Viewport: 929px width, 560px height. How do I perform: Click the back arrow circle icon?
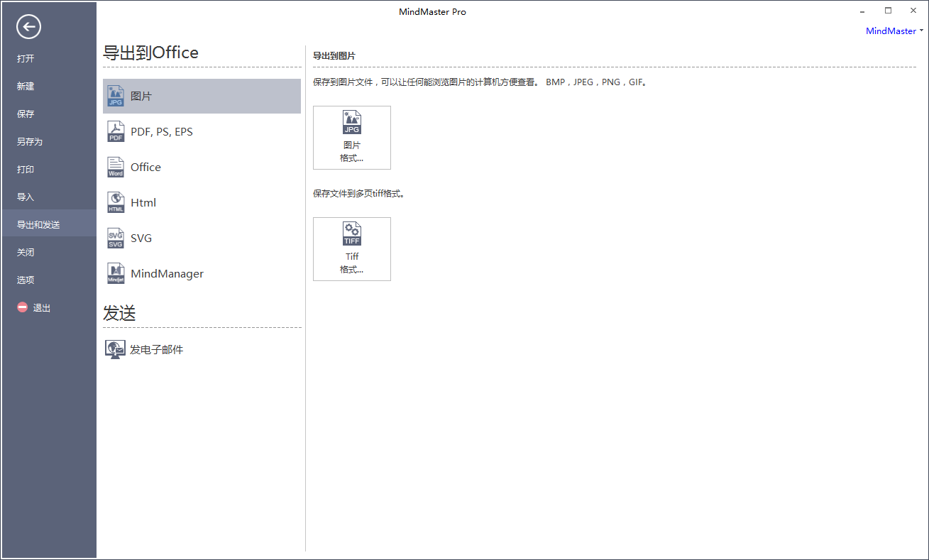pos(28,27)
